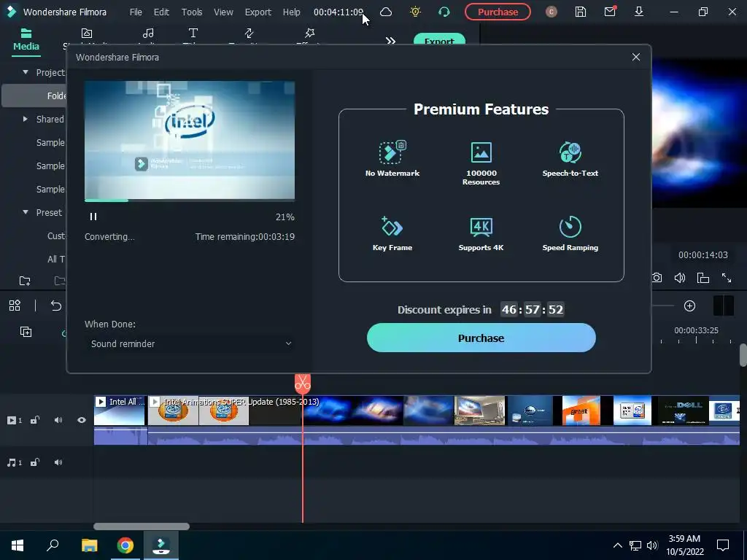This screenshot has height=560, width=747.
Task: Expand more tabs with double chevron
Action: (391, 41)
